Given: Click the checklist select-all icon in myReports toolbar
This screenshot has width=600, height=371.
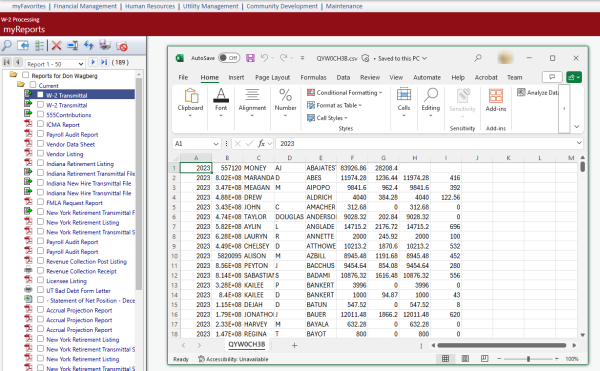Looking at the screenshot, I should tap(39, 46).
